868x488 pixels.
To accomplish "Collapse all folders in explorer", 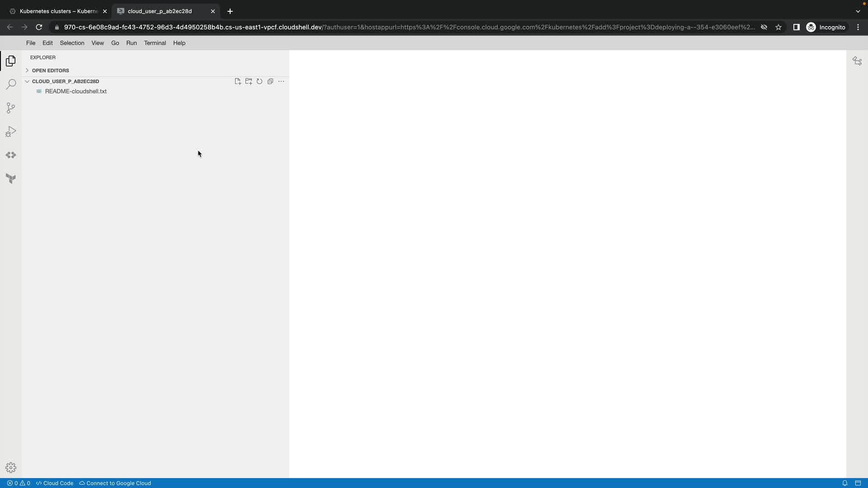I will pos(270,81).
